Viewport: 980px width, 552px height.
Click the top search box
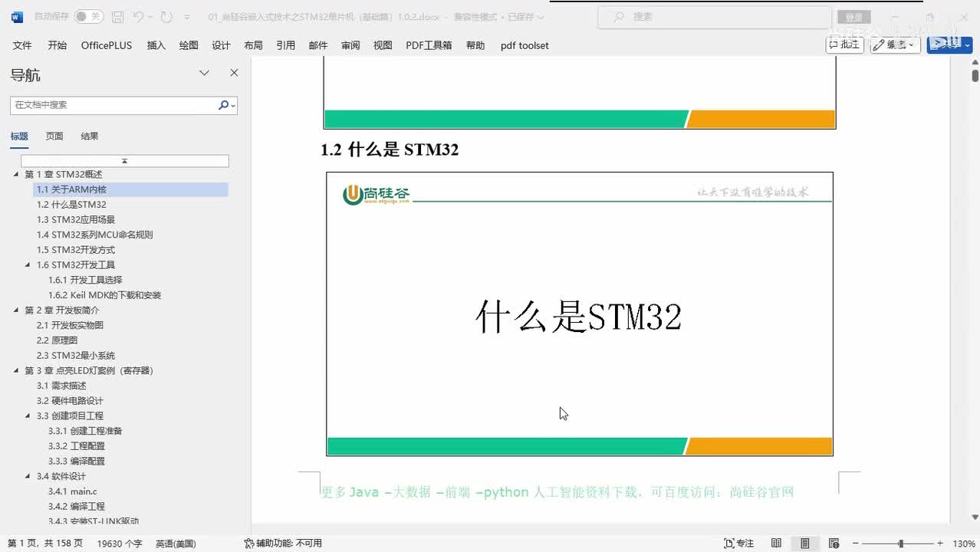click(715, 17)
